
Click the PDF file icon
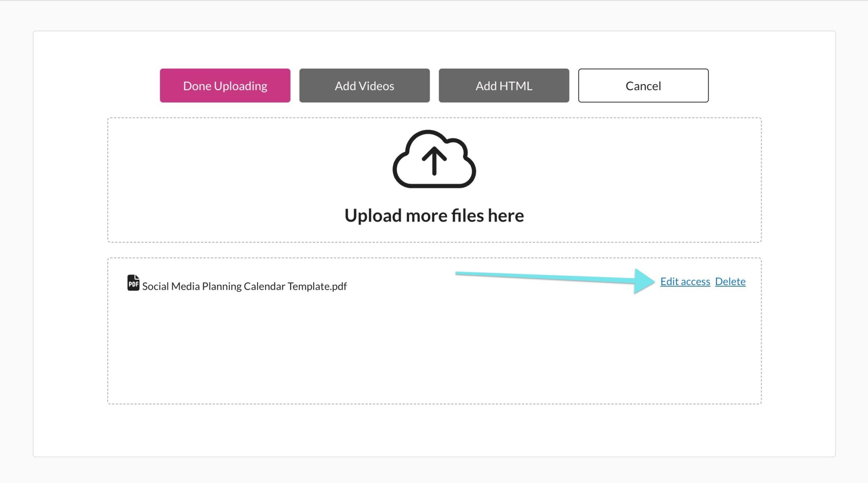134,283
